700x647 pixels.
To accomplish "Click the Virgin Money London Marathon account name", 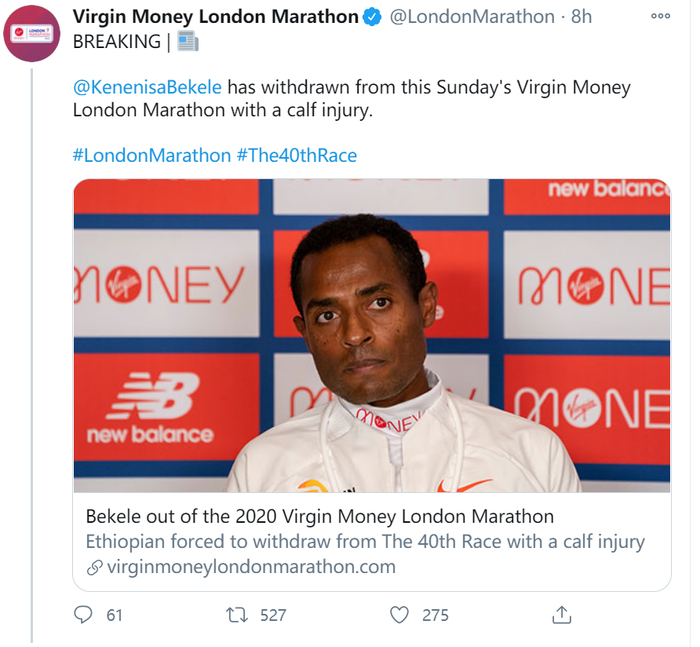I will [216, 17].
